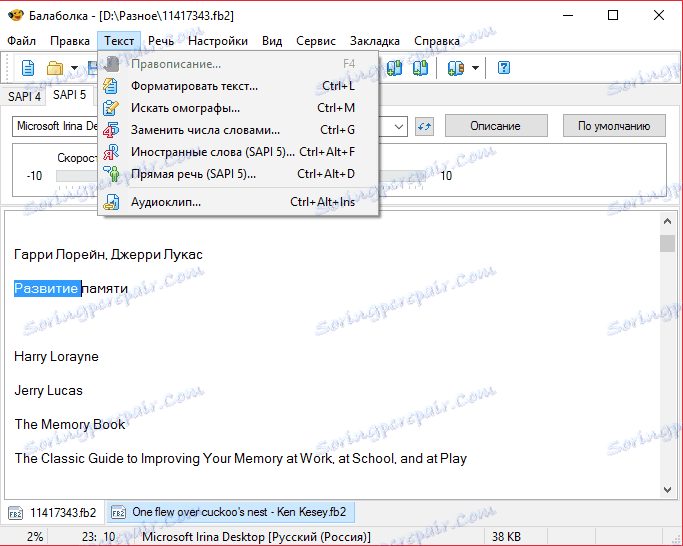683x546 pixels.
Task: Expand the Open file dropdown arrow
Action: (74, 68)
